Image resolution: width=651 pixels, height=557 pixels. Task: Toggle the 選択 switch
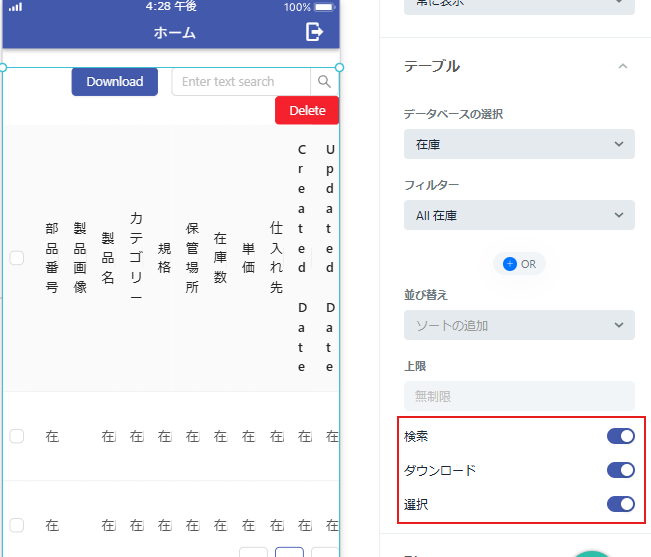621,504
